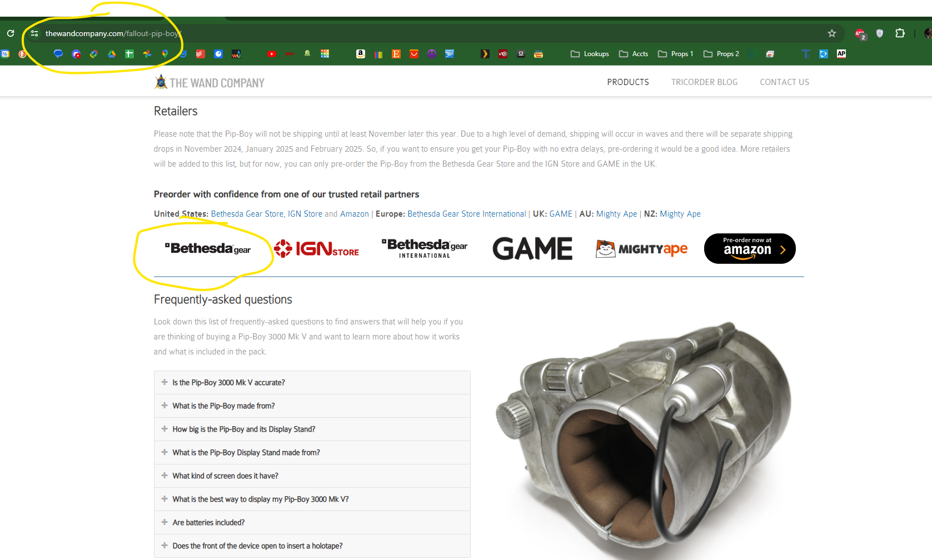Expand 'What kind of screen does it have?'
Viewport: 932px width, 560px height.
click(x=312, y=476)
